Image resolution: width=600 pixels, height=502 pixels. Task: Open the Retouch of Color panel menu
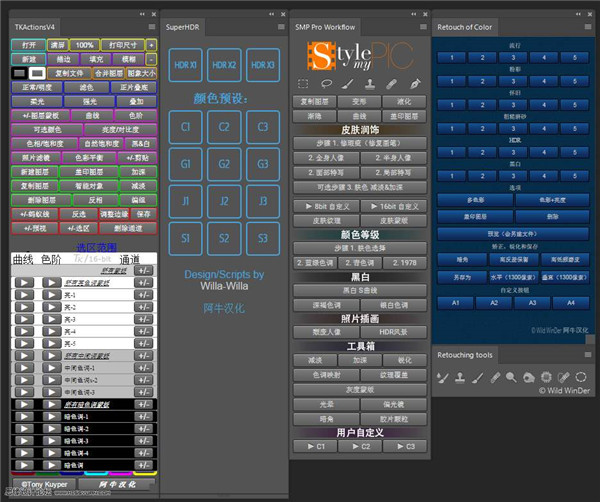pyautogui.click(x=588, y=27)
